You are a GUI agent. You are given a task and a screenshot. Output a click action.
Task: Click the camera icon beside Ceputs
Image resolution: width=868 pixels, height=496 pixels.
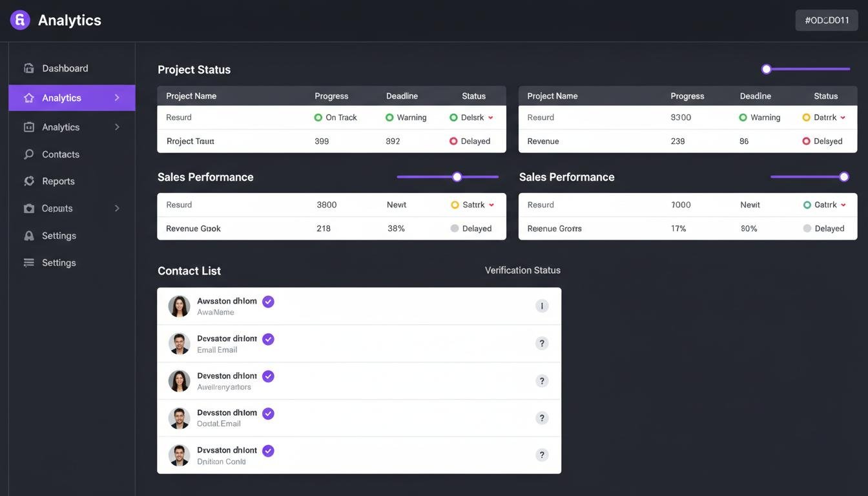point(28,209)
